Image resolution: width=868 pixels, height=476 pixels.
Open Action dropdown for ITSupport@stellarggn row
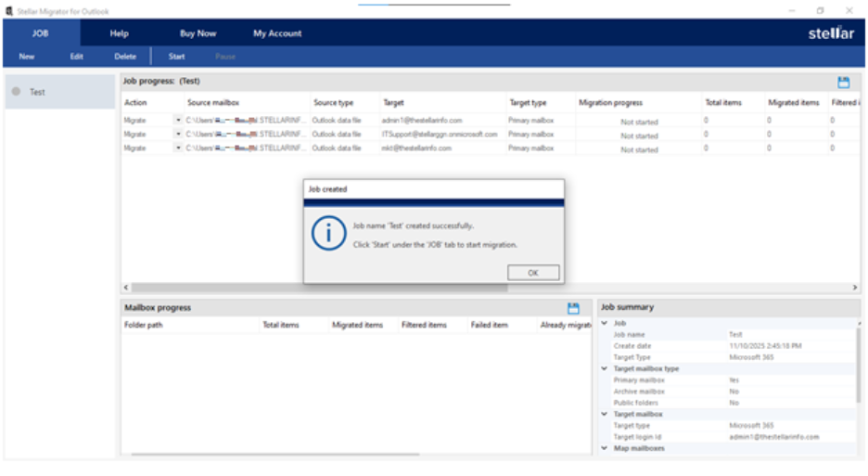coord(178,134)
